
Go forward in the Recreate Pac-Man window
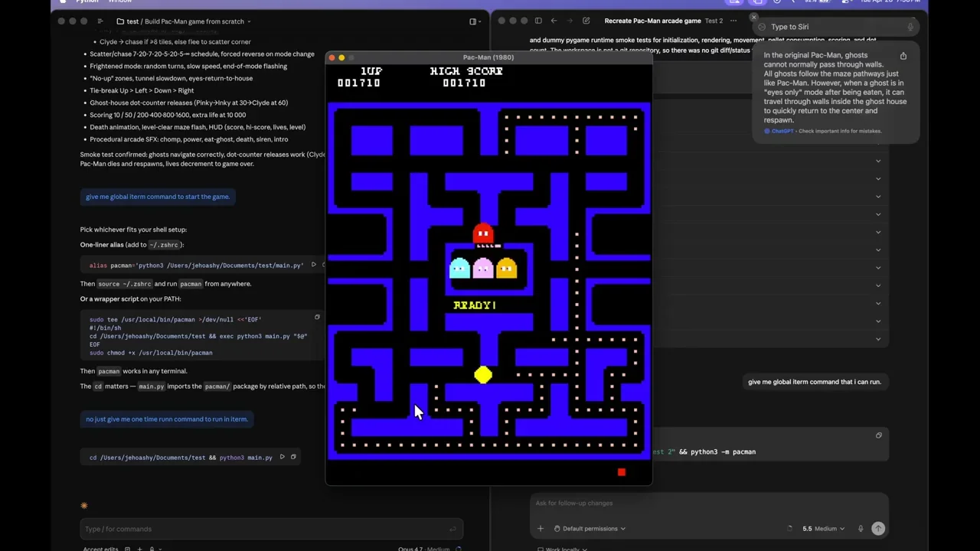569,21
